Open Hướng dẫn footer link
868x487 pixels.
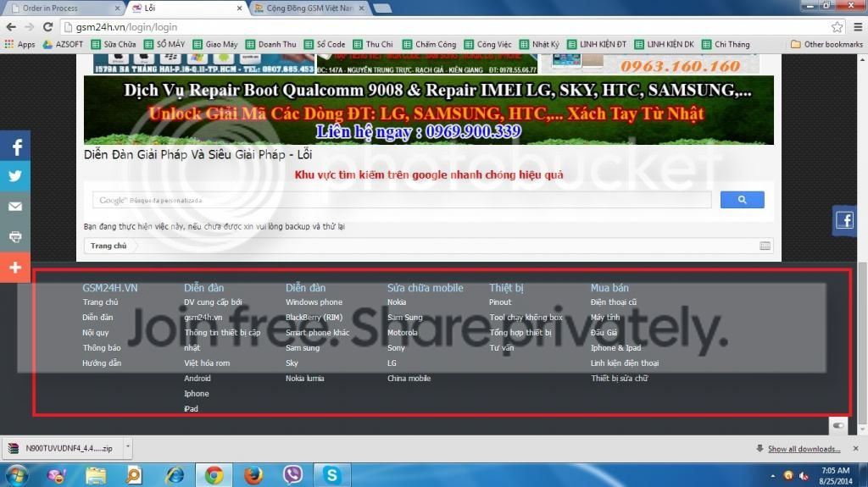pos(102,363)
